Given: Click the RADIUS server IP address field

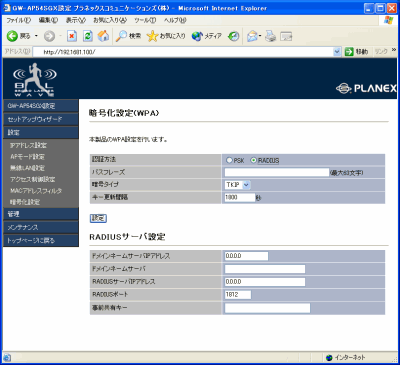Looking at the screenshot, I should [x=265, y=282].
